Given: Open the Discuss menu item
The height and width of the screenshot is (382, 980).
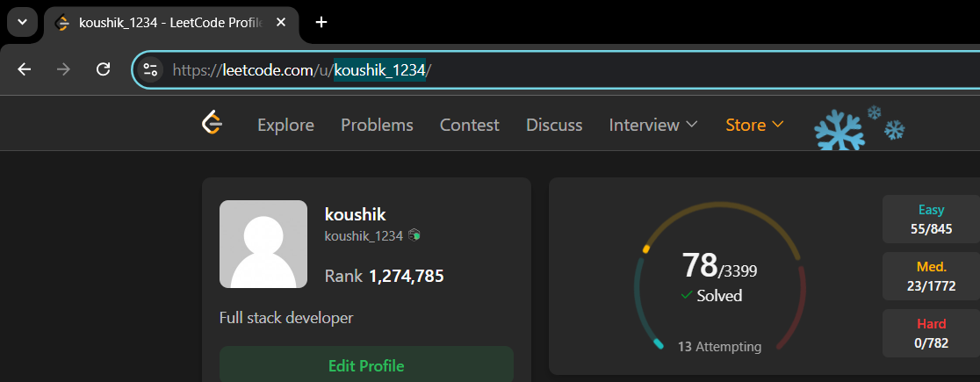Looking at the screenshot, I should point(554,125).
